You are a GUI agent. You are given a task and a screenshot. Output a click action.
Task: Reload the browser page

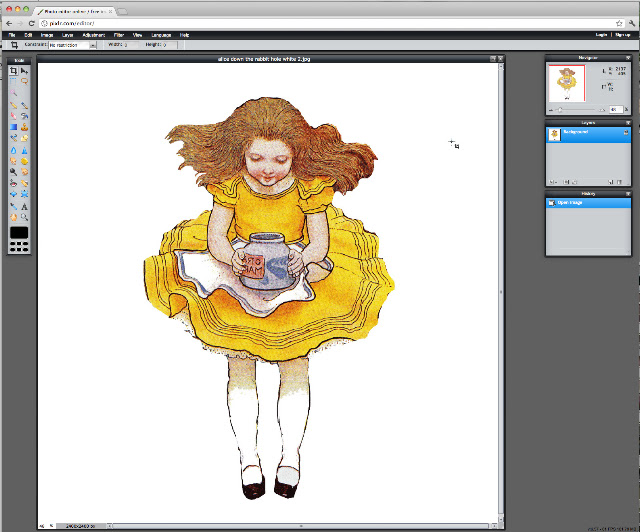(x=32, y=23)
